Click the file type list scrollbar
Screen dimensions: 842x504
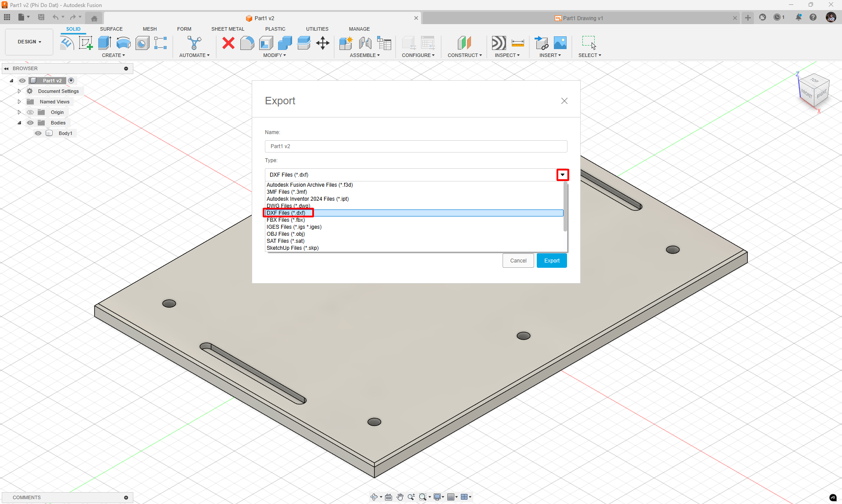pyautogui.click(x=565, y=207)
